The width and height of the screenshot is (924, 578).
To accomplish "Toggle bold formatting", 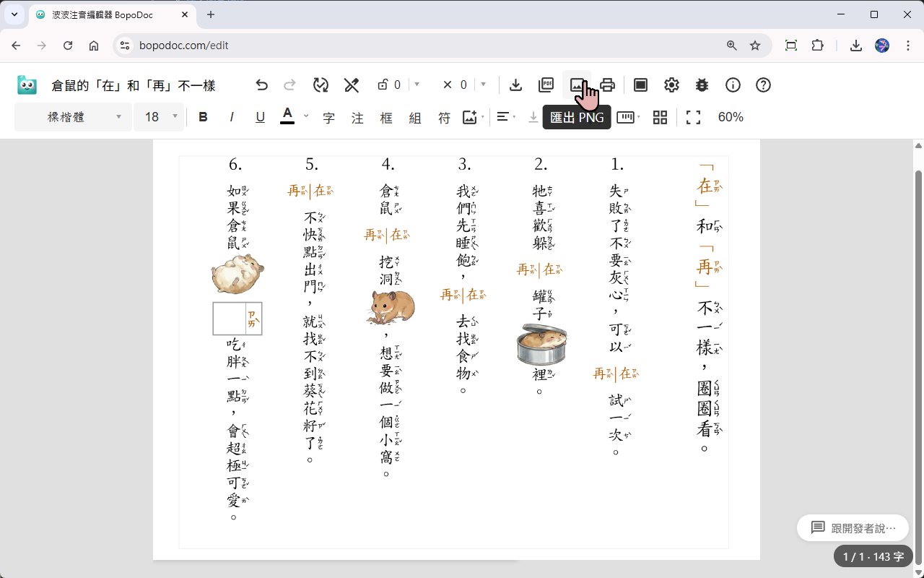I will pos(203,116).
